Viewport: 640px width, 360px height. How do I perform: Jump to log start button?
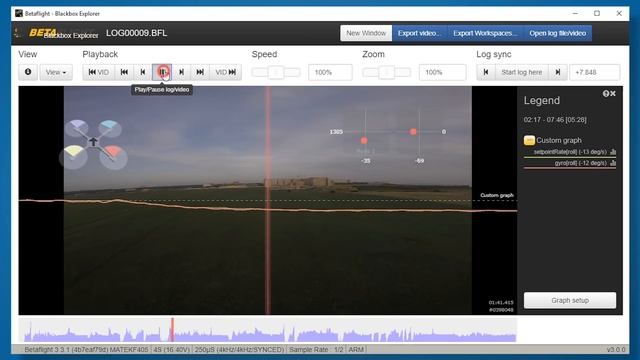(x=124, y=72)
